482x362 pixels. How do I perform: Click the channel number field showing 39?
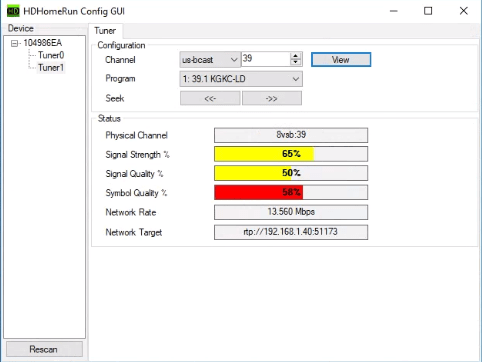(x=266, y=59)
